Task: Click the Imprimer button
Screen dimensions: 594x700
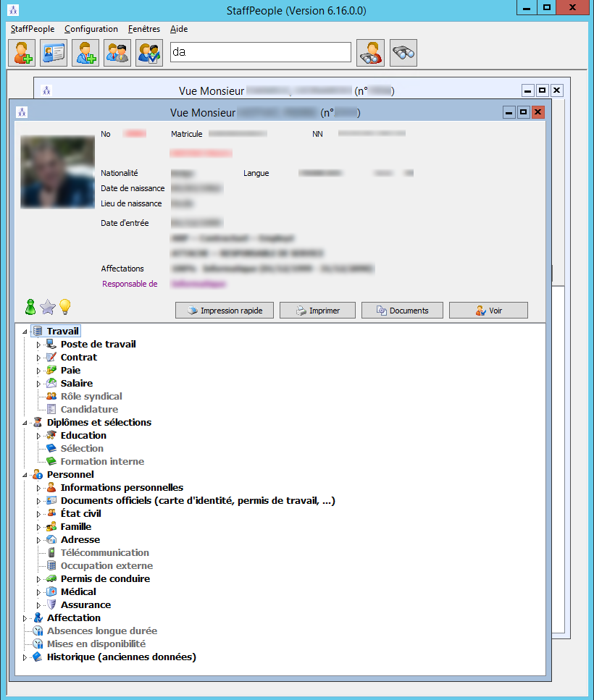Action: pyautogui.click(x=317, y=311)
